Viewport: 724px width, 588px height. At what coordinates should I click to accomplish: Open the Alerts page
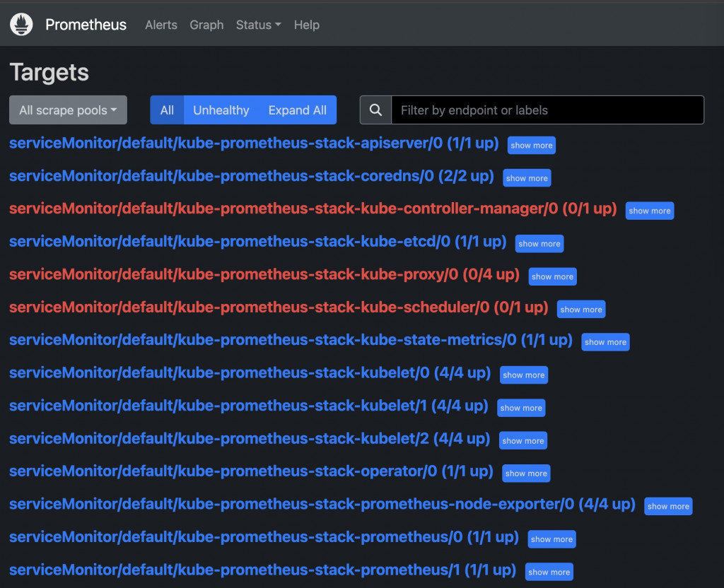[x=161, y=25]
